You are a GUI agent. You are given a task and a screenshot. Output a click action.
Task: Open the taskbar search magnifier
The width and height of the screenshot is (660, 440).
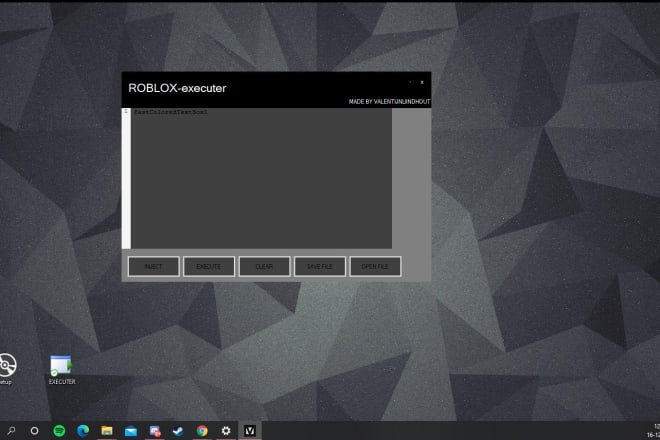11,430
